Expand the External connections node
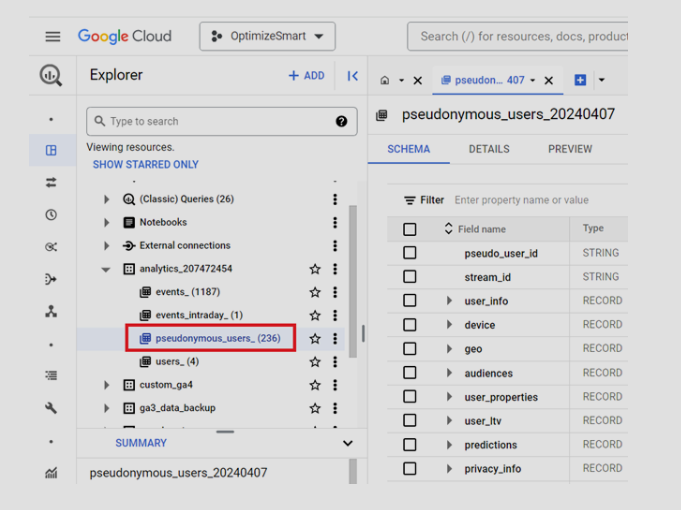Screen dimensions: 681x510 point(106,246)
